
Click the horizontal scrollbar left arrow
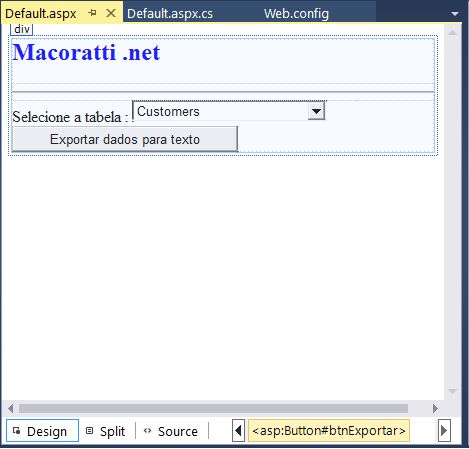point(11,408)
